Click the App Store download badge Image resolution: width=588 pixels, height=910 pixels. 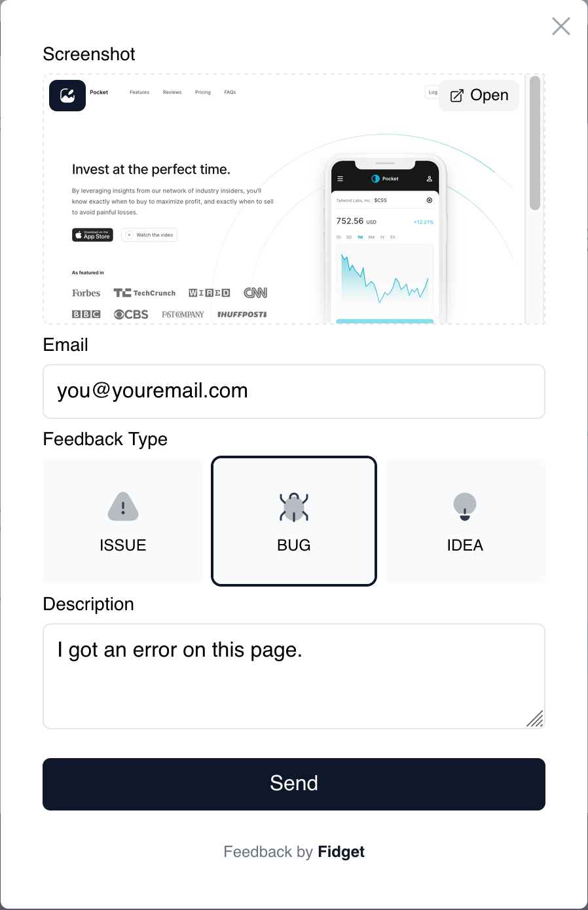(x=92, y=235)
